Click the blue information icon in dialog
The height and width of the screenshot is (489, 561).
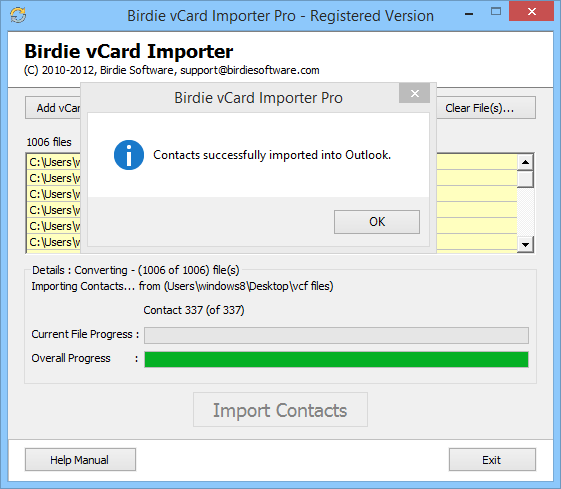tap(129, 155)
